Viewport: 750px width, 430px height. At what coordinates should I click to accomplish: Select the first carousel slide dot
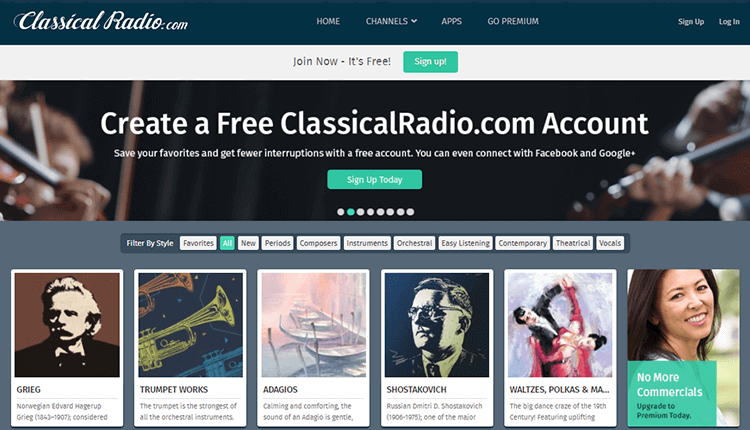coord(341,212)
